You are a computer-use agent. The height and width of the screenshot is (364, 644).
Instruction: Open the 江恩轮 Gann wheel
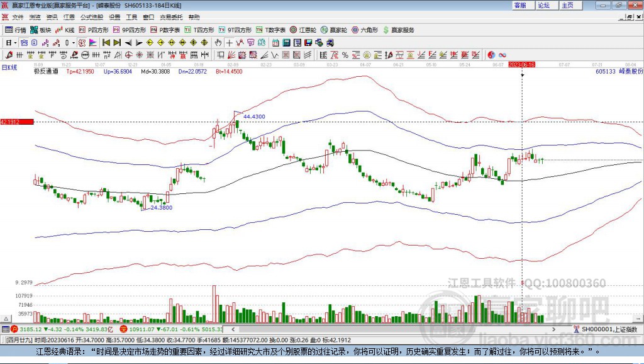coord(303,30)
